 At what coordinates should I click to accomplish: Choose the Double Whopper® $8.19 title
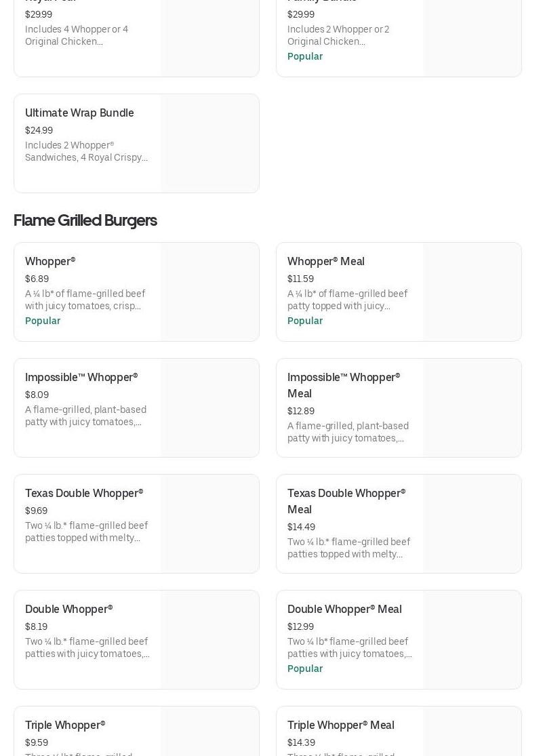pos(68,609)
